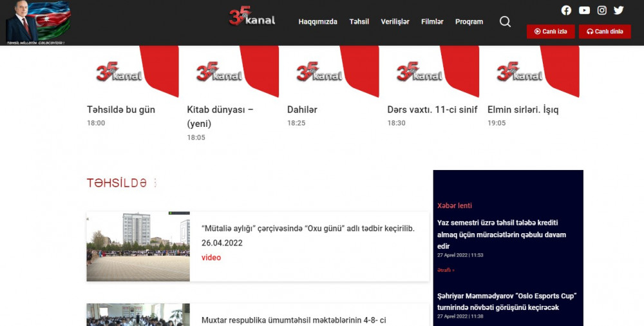Image resolution: width=644 pixels, height=326 pixels.
Task: Click the Elmin sirləri. İşıq title
Action: click(523, 110)
